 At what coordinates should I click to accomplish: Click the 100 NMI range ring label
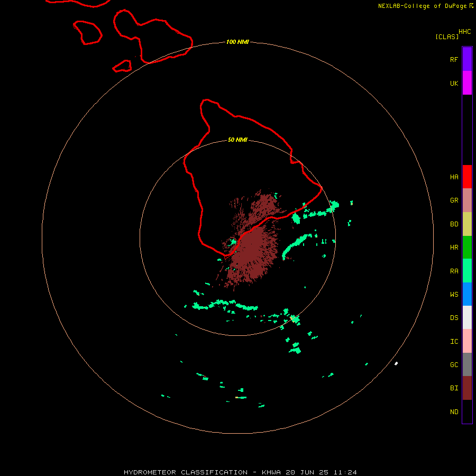[x=237, y=42]
